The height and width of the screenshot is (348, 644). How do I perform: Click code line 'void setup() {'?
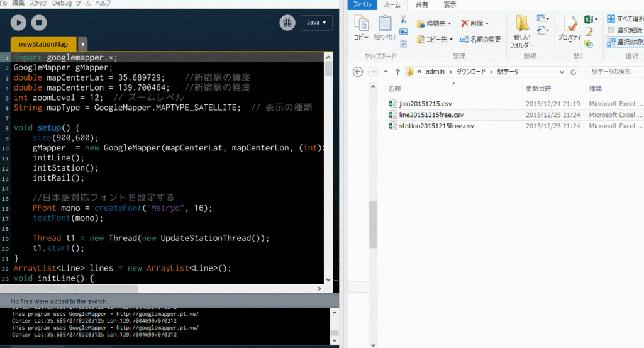click(47, 128)
